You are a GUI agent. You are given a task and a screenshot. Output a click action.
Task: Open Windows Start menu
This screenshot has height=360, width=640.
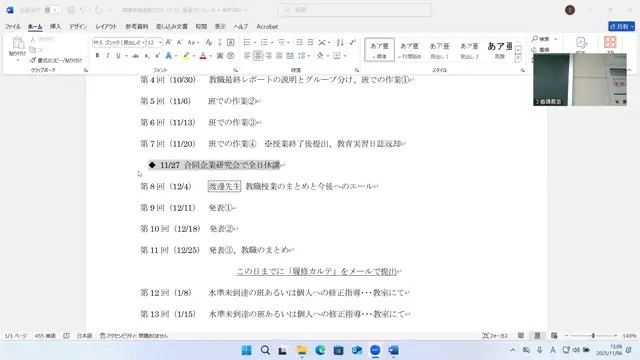point(247,350)
